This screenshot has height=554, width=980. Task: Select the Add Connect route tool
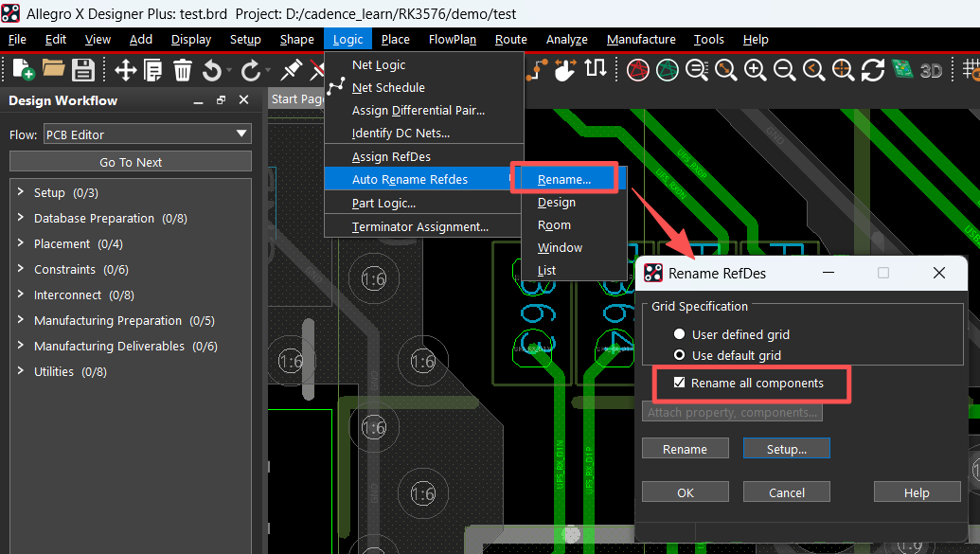pyautogui.click(x=536, y=69)
